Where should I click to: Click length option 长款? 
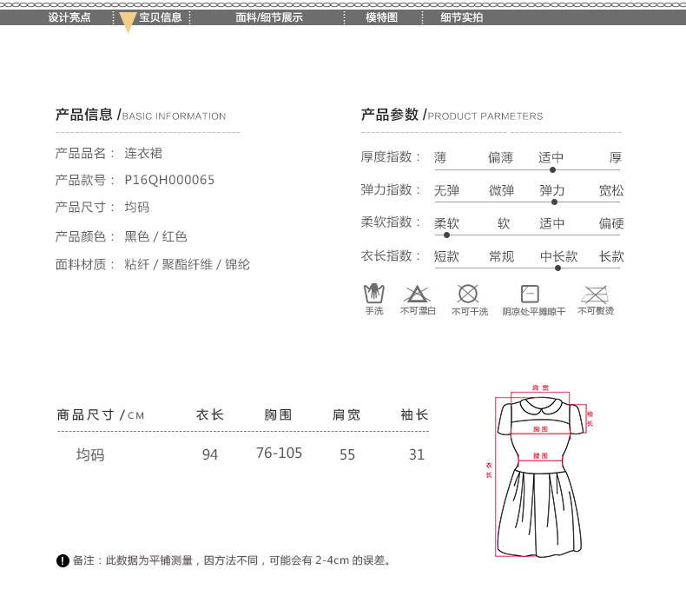(611, 256)
